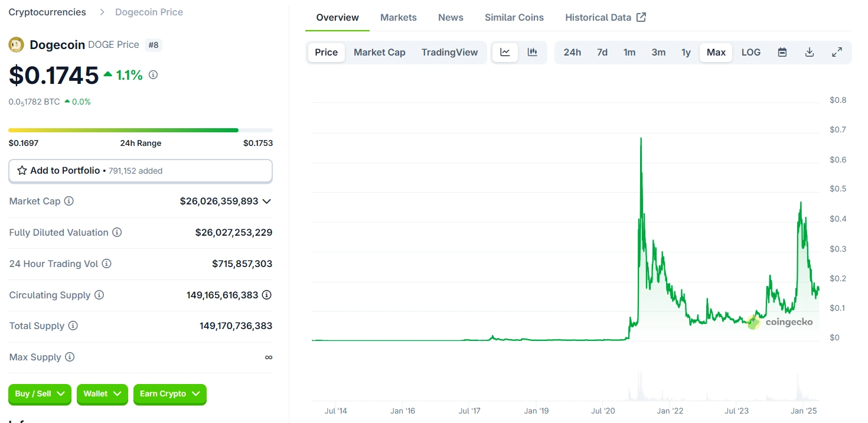Click the market cap value $26,026,359,893
The image size is (868, 423).
point(219,201)
